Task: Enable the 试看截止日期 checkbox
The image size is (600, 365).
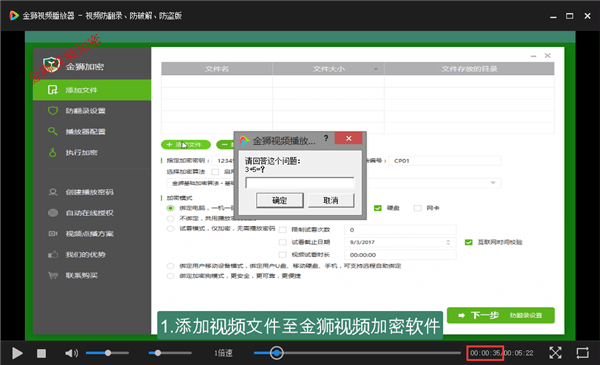Action: (x=283, y=242)
